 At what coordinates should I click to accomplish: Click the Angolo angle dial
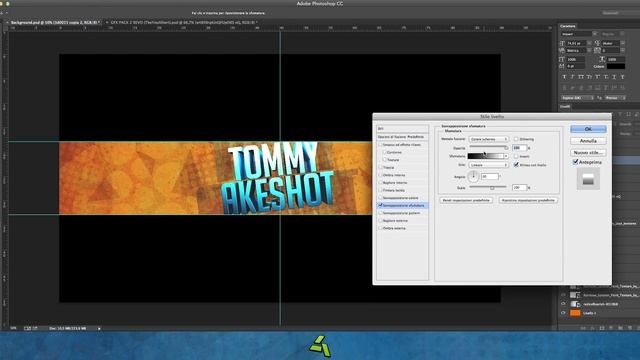tap(473, 176)
